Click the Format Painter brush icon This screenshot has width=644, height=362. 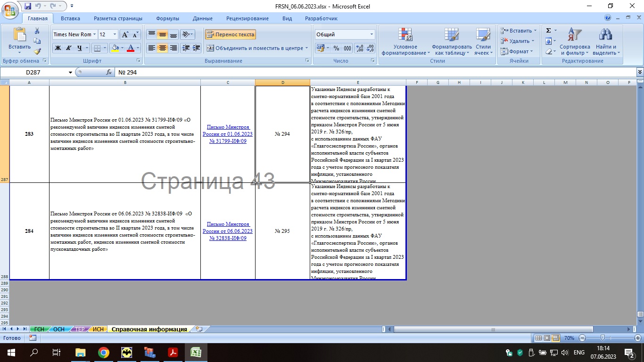(37, 51)
